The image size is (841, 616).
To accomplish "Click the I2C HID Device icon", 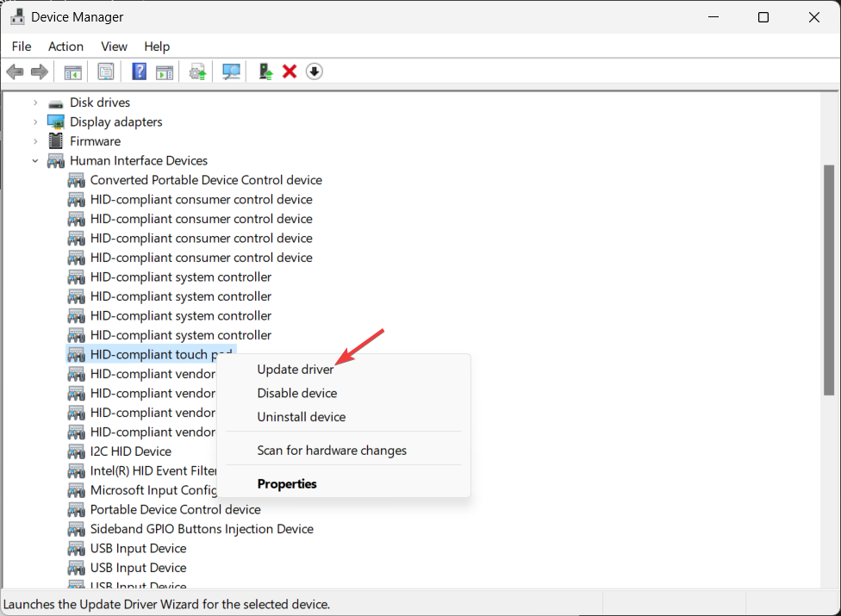I will click(76, 451).
